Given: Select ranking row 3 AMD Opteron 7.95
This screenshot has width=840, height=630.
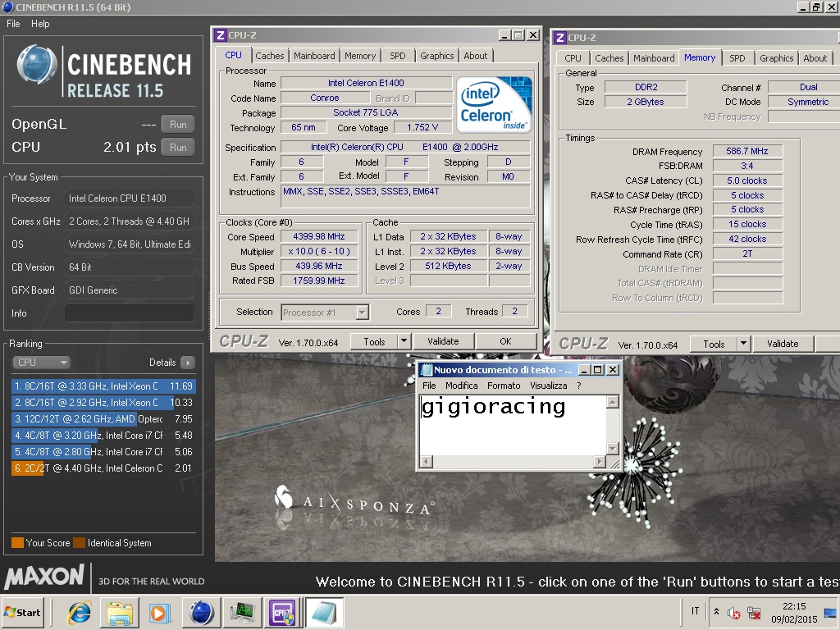Looking at the screenshot, I should point(103,419).
